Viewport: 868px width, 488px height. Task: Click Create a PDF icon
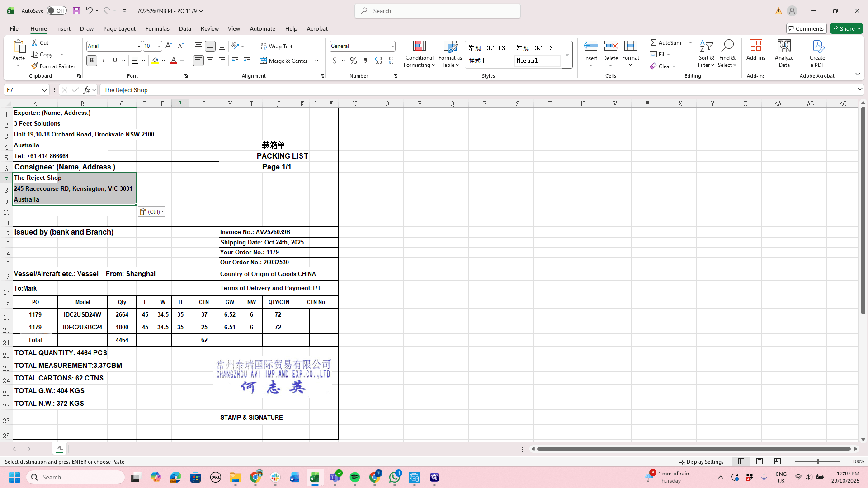817,53
